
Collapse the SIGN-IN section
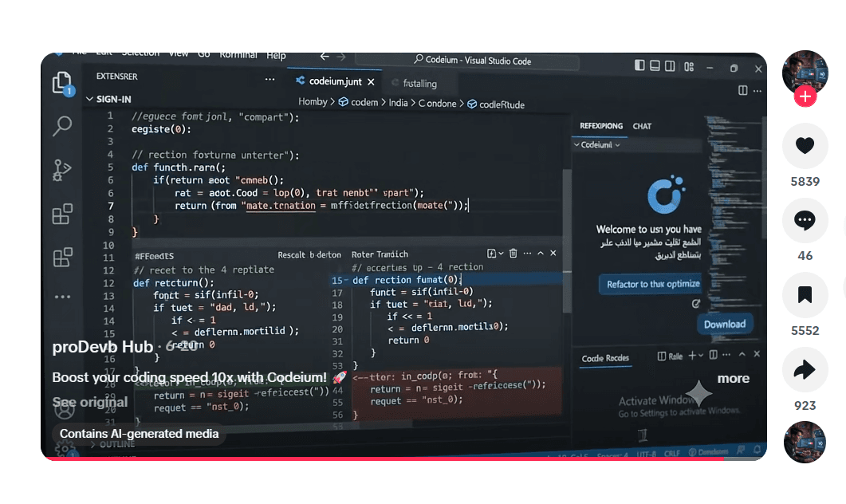pos(108,100)
